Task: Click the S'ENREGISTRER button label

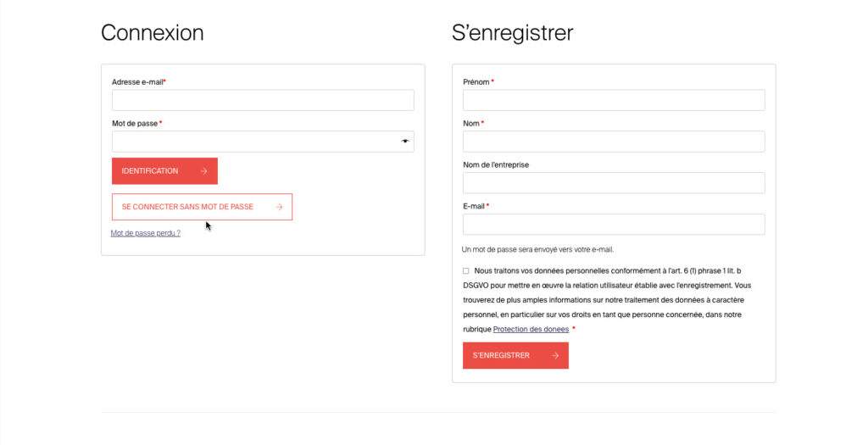Action: (x=501, y=355)
